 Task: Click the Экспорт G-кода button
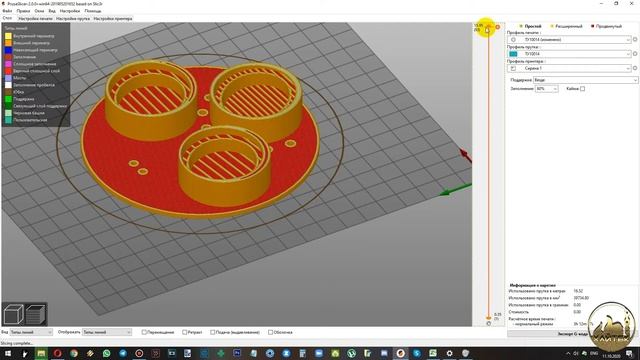573,333
